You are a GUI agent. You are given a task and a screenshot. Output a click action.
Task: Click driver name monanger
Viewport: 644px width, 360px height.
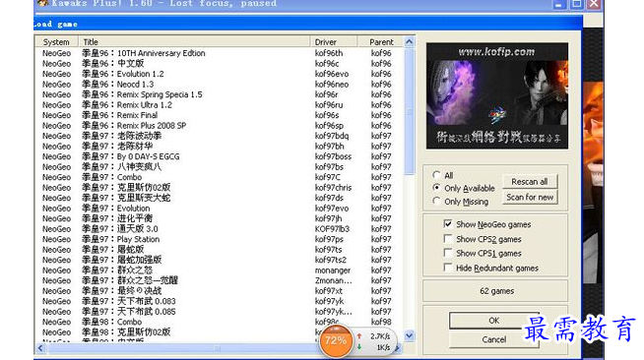pyautogui.click(x=333, y=270)
